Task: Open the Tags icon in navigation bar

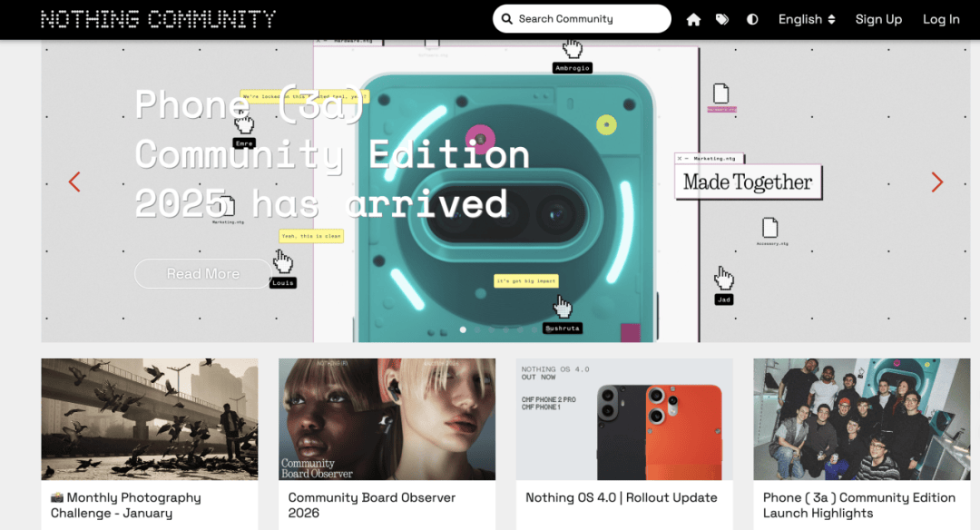Action: coord(722,19)
